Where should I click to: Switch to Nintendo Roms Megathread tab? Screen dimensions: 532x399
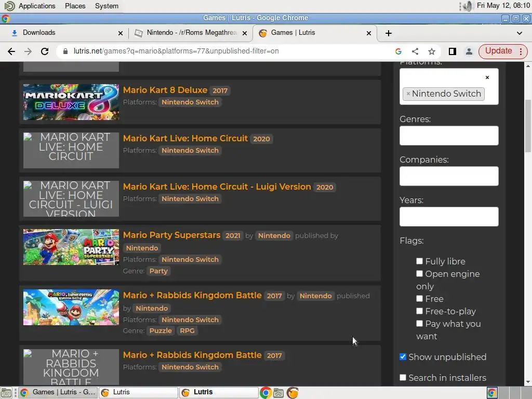(x=190, y=33)
